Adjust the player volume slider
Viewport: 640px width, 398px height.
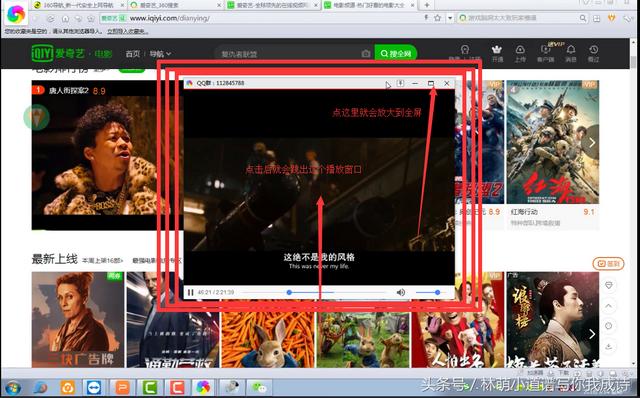click(x=432, y=292)
